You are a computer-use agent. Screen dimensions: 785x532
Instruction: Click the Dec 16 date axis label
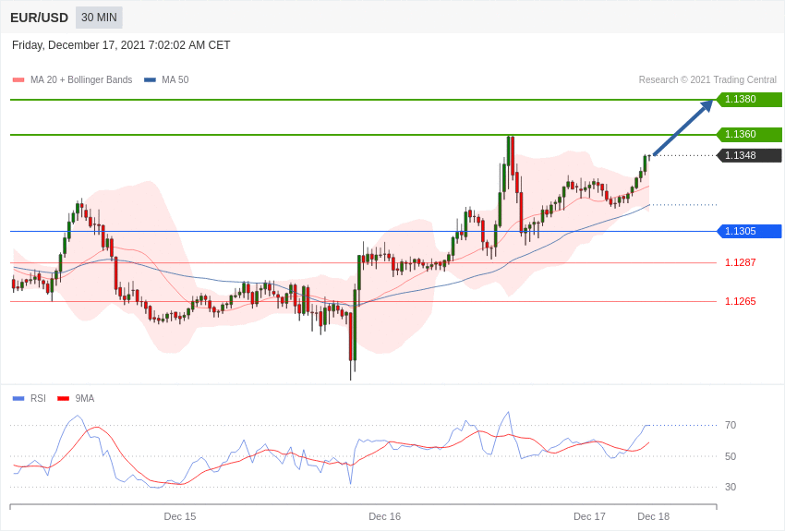click(x=384, y=516)
